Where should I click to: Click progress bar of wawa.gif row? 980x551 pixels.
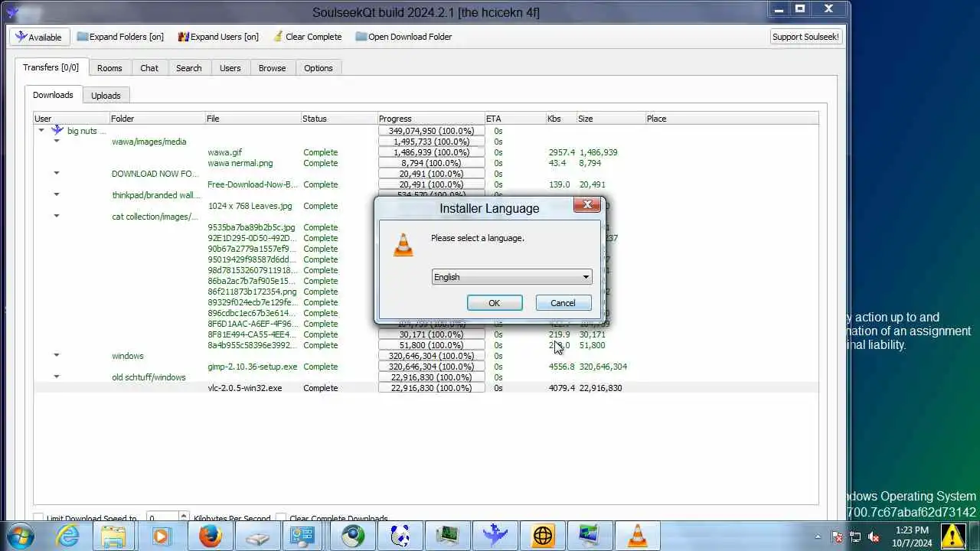coord(431,152)
